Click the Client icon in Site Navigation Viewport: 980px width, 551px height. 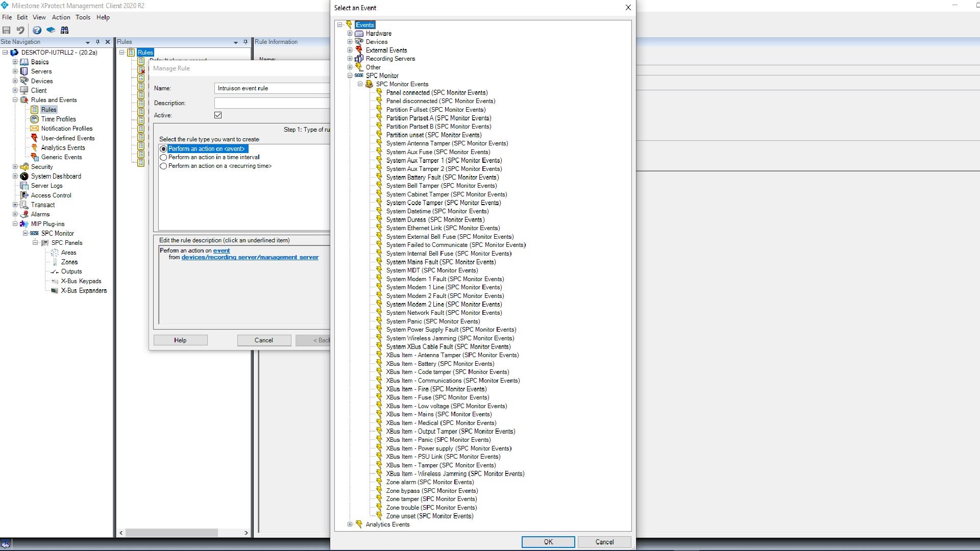[x=24, y=90]
